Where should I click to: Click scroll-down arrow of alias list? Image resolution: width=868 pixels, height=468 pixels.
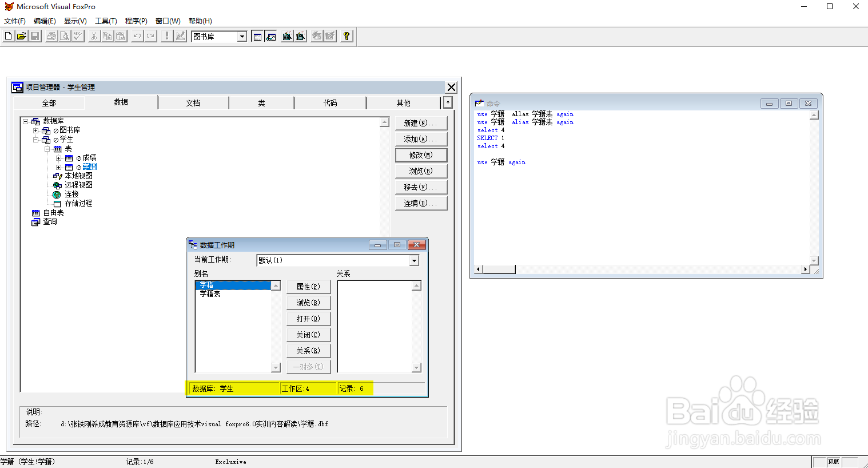point(276,368)
